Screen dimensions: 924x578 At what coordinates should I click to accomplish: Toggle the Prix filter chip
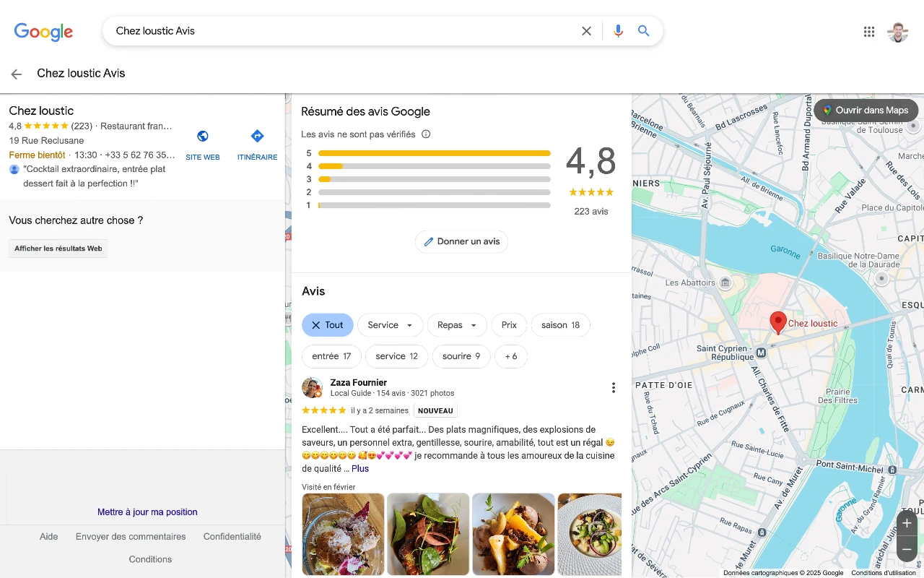point(510,325)
